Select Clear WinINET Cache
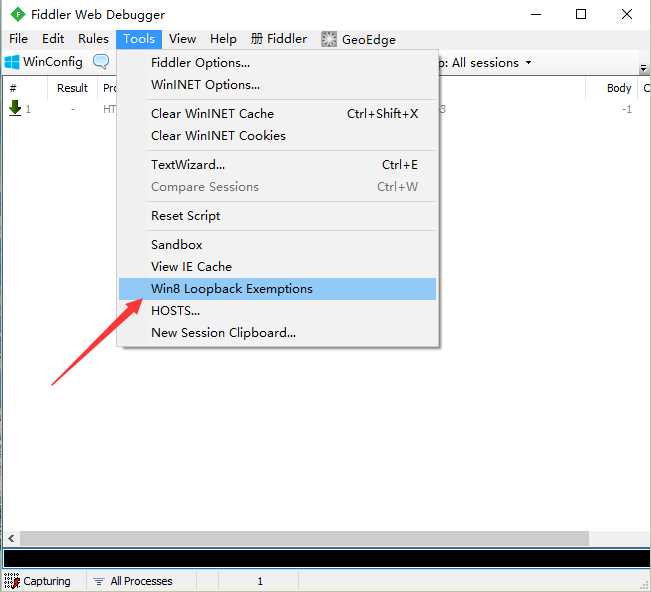The height and width of the screenshot is (592, 651). tap(277, 114)
